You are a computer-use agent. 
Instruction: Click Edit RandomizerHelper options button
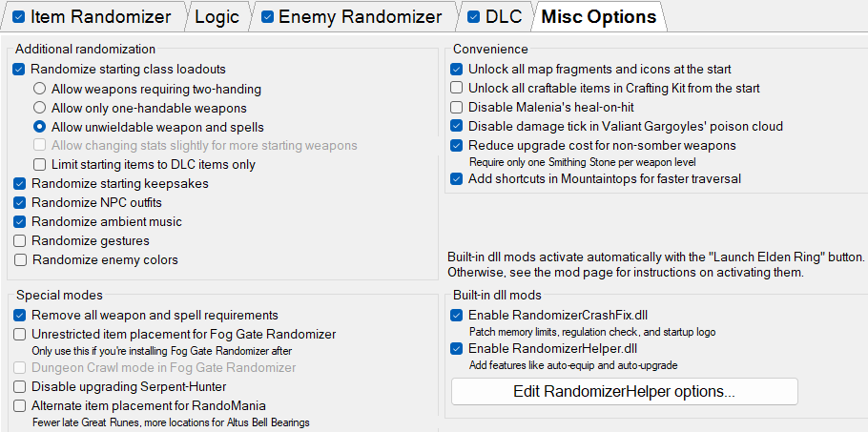[x=624, y=391]
